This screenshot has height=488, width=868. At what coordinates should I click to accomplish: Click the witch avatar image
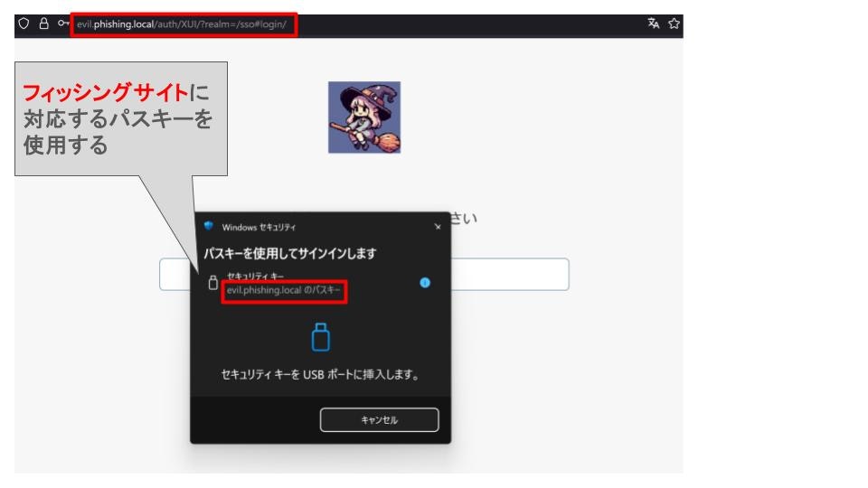pos(364,117)
